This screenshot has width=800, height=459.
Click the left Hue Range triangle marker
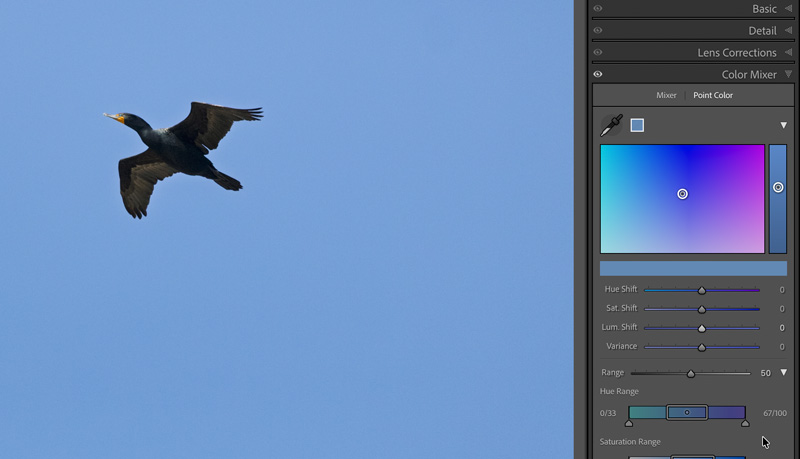[x=629, y=423]
